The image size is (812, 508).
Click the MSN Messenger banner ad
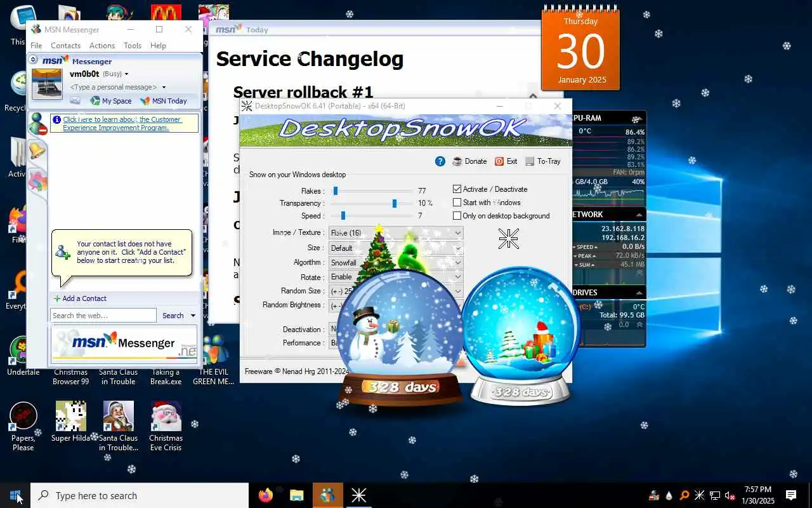(124, 344)
